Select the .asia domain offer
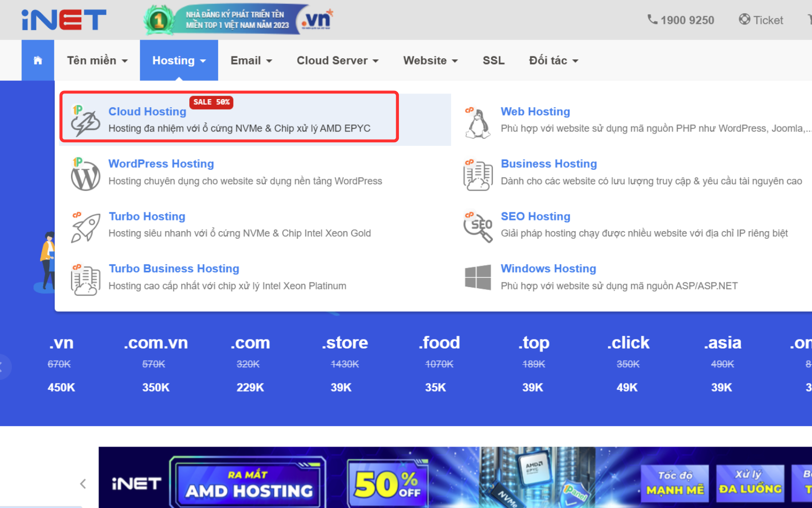Viewport: 812px width, 508px height. 722,364
